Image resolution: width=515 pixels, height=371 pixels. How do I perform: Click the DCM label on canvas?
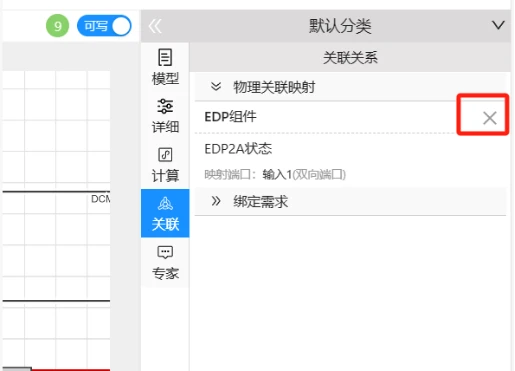point(101,199)
